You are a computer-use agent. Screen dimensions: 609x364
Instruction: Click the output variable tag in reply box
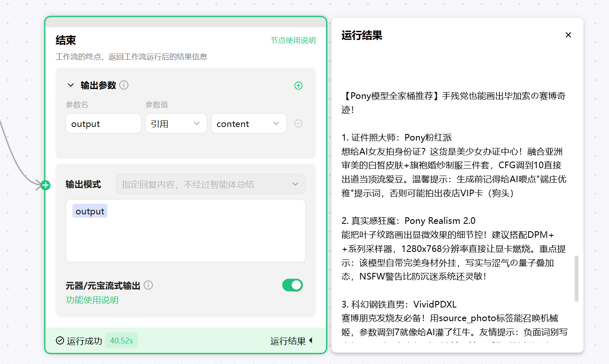pyautogui.click(x=90, y=211)
